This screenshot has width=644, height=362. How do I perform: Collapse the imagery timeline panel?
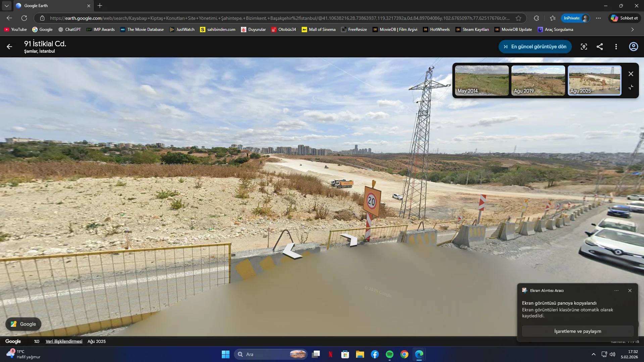click(x=631, y=87)
